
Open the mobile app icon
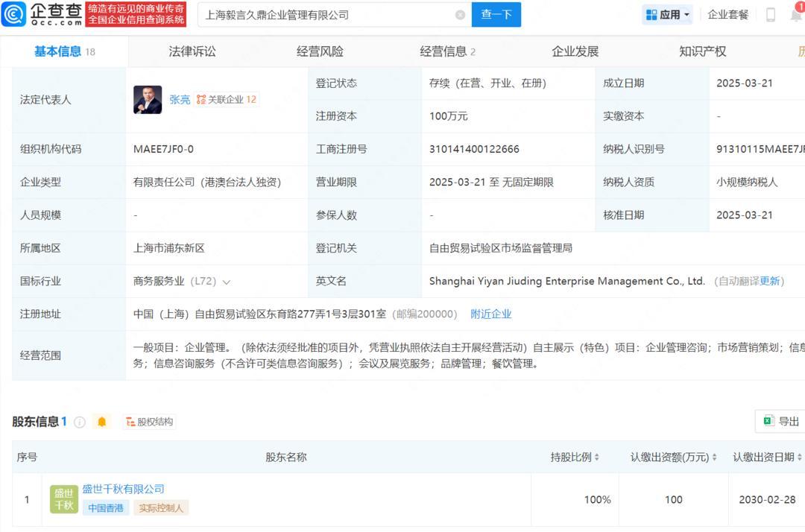(x=771, y=15)
